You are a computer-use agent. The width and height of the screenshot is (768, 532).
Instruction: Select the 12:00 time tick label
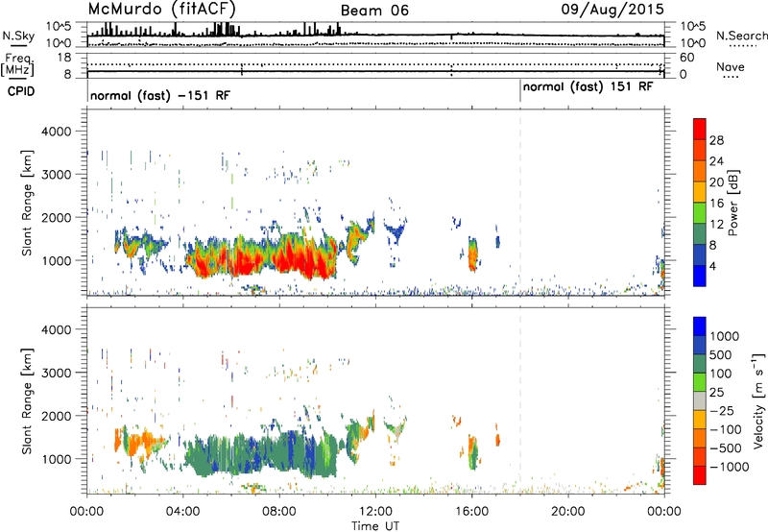coord(375,512)
